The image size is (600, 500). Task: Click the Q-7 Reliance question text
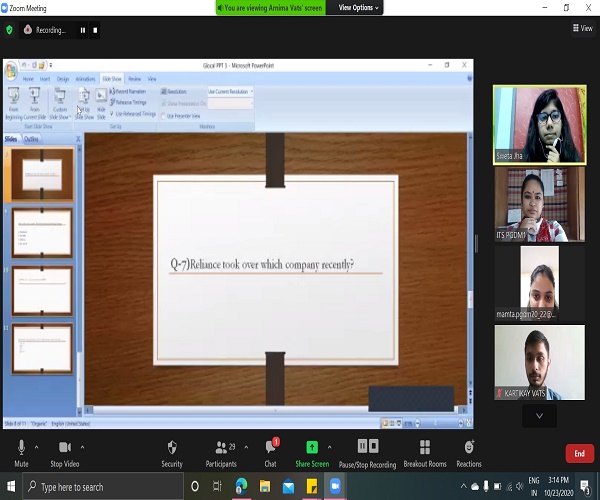click(262, 264)
